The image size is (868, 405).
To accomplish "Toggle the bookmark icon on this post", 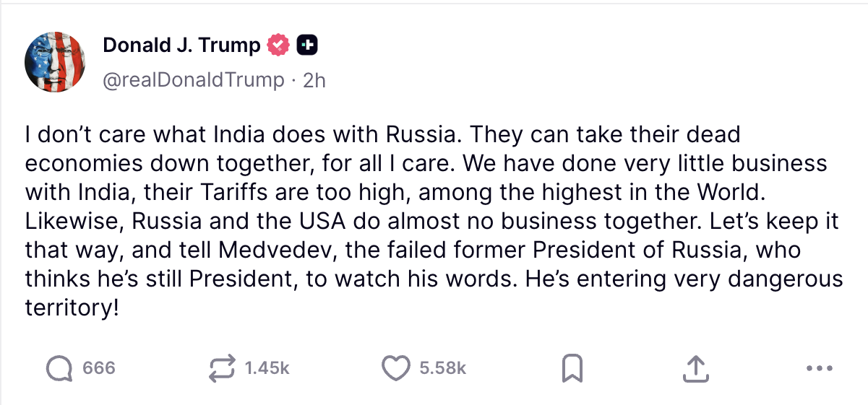I will point(572,369).
